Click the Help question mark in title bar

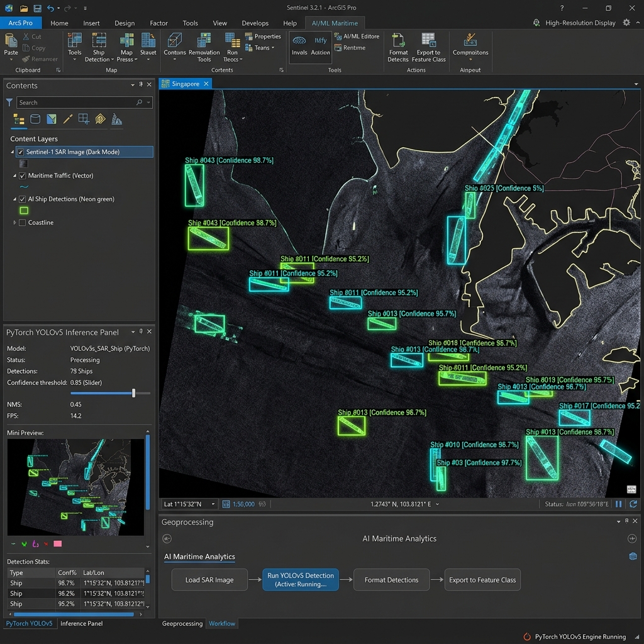(562, 8)
